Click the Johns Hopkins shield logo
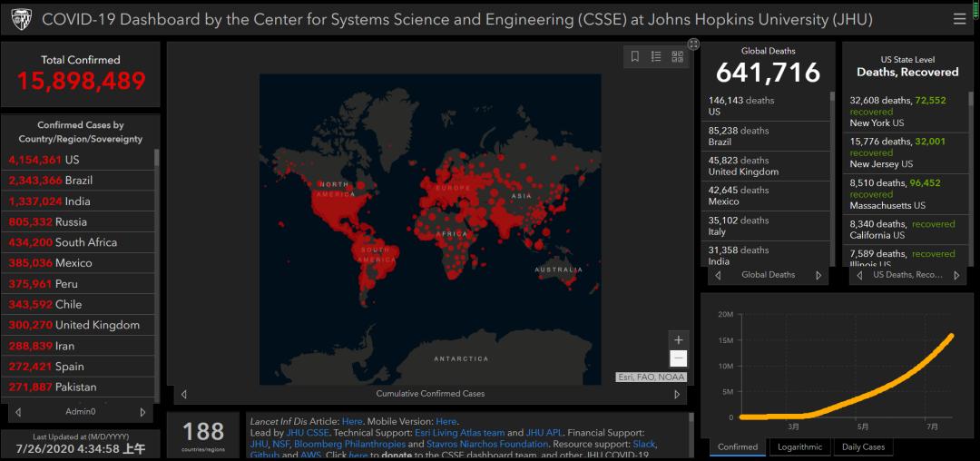This screenshot has height=461, width=980. pos(22,20)
